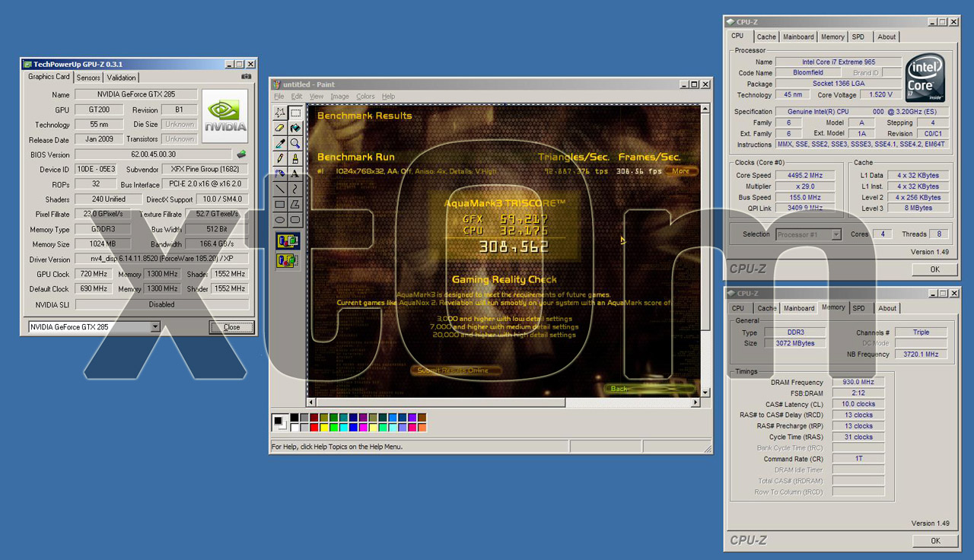The height and width of the screenshot is (560, 974).
Task: Select the Ellipse shape tool
Action: (x=280, y=219)
